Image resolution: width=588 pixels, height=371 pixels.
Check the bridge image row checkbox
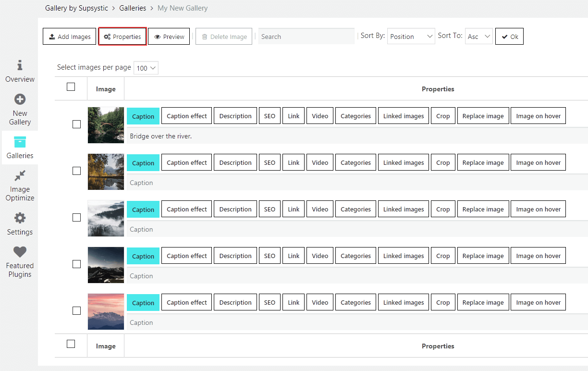[x=76, y=124]
